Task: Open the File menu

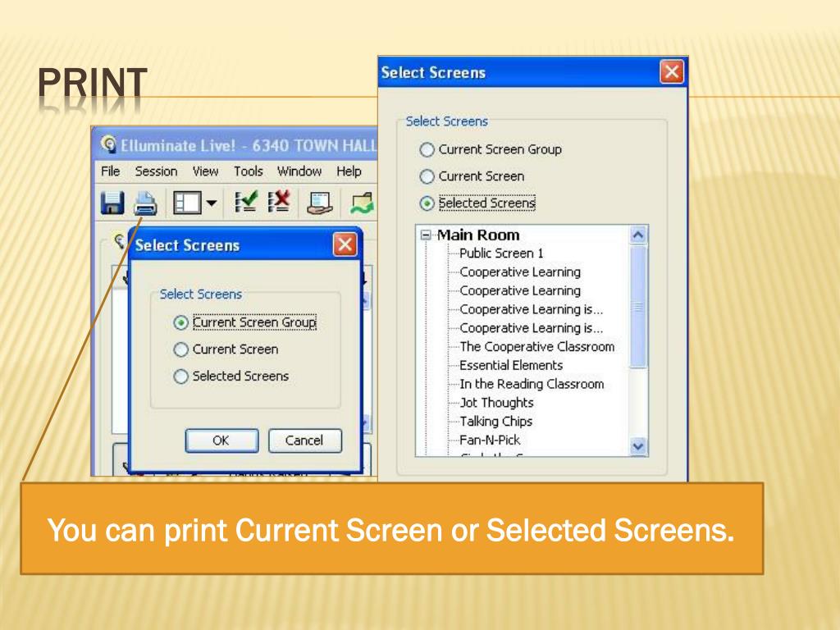Action: pyautogui.click(x=111, y=171)
